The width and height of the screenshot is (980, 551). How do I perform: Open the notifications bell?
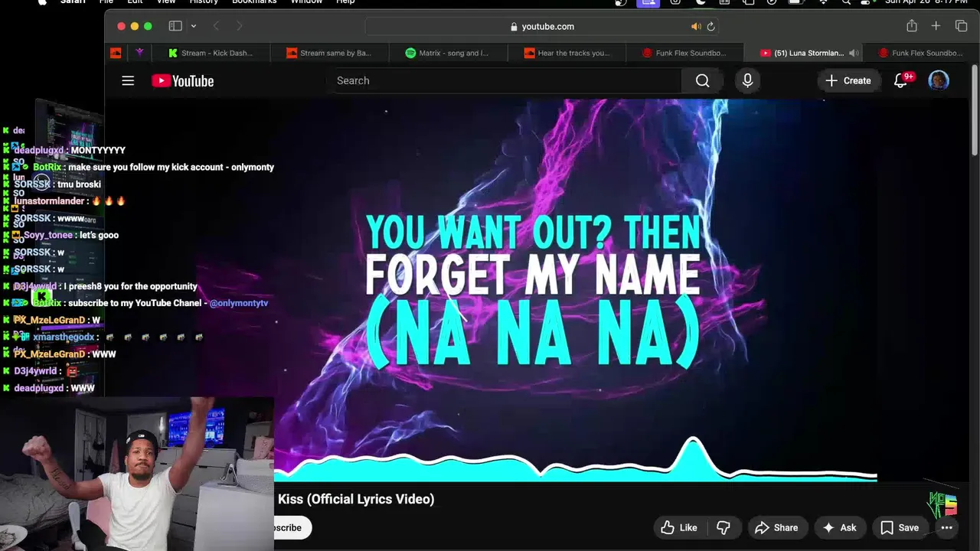(901, 80)
